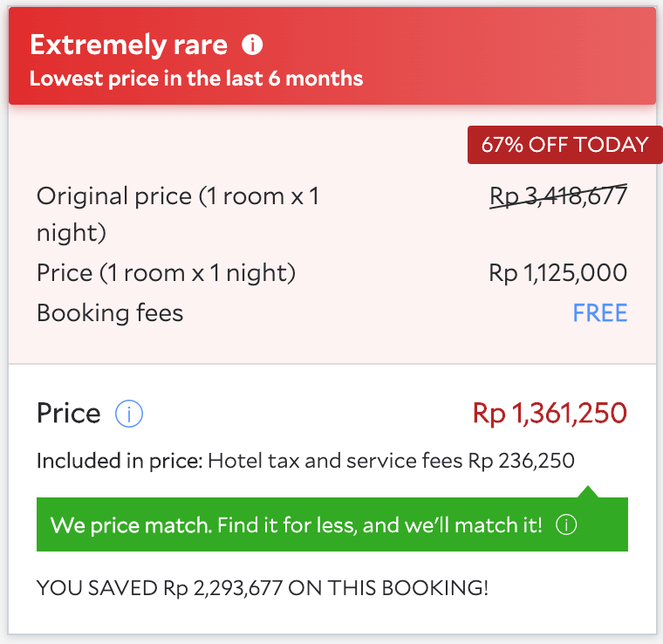Click the green banner's pointer triangle
The image size is (663, 644).
pos(590,492)
